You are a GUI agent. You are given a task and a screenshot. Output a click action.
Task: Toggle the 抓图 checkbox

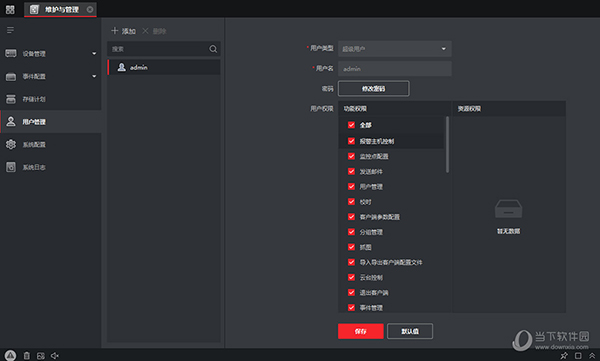(x=351, y=247)
